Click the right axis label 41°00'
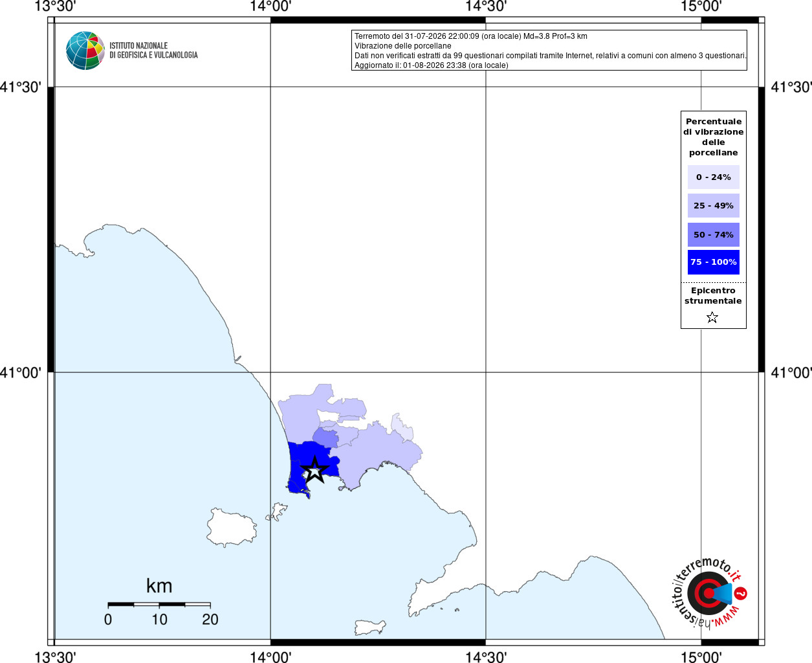The width and height of the screenshot is (812, 663). coord(791,372)
